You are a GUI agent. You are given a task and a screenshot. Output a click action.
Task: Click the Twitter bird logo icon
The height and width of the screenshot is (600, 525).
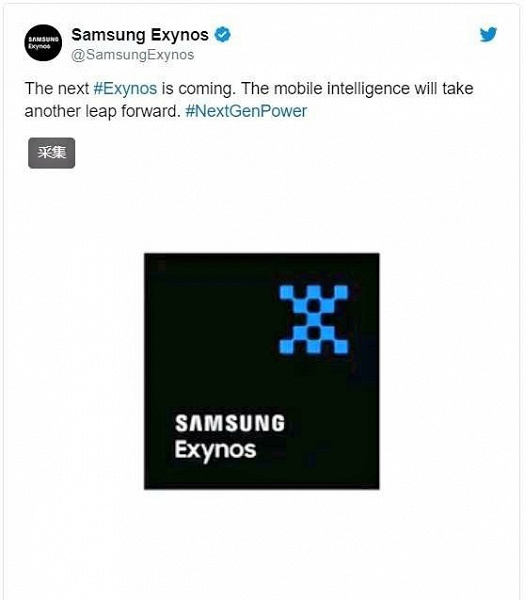coord(489,34)
